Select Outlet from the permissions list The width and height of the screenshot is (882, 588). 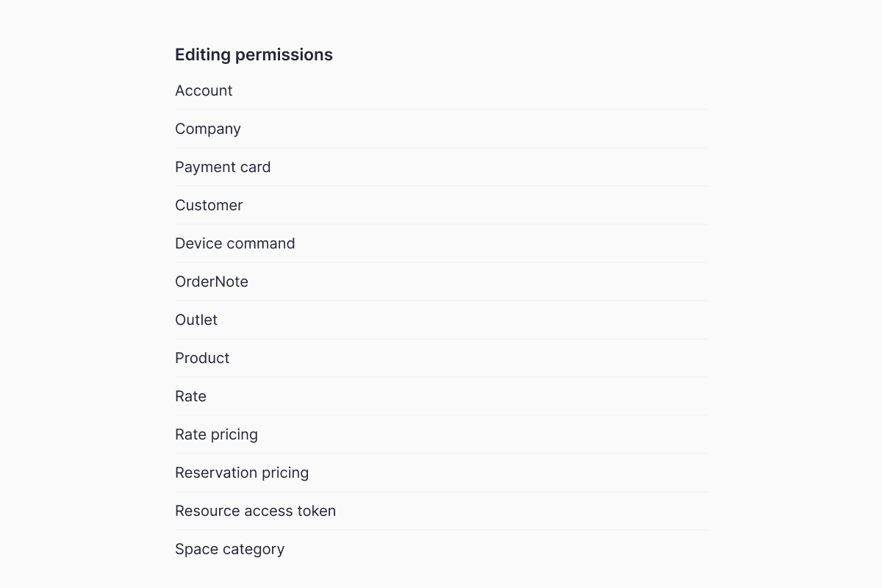point(441,320)
